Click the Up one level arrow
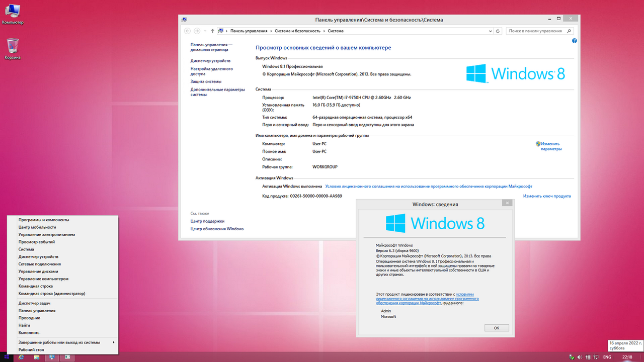Screen dimensions: 644x362 click(x=212, y=31)
